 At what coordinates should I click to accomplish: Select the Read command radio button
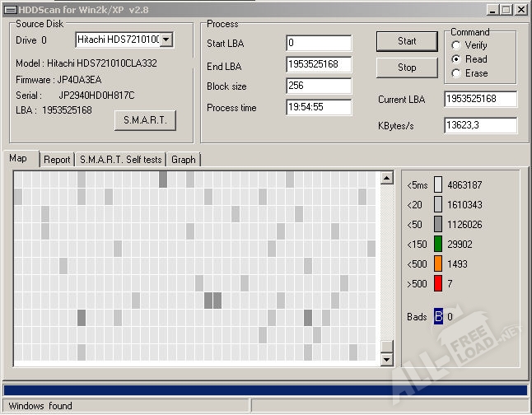tap(456, 59)
